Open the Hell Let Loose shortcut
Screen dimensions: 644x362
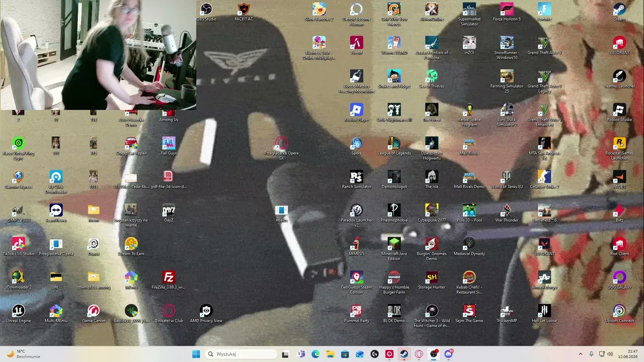click(544, 314)
